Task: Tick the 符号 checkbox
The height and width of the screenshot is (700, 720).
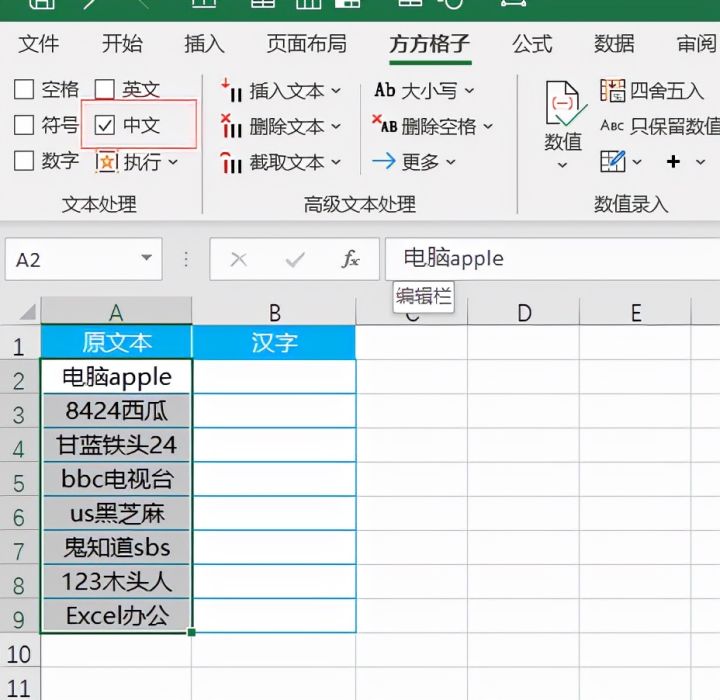Action: click(24, 125)
